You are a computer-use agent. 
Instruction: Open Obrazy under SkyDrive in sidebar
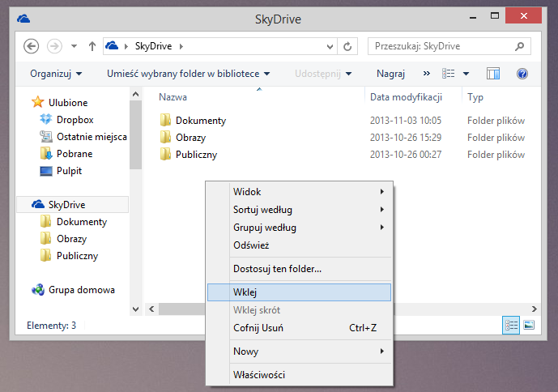point(71,239)
